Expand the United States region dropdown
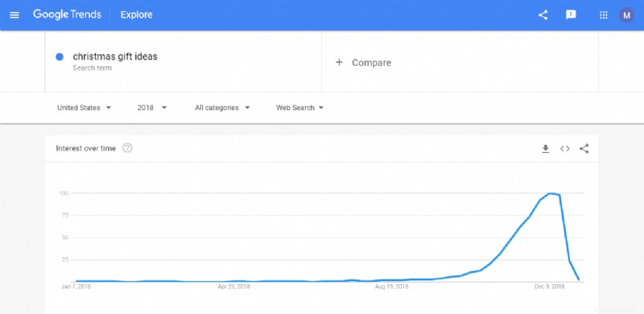644x314 pixels. [x=85, y=108]
